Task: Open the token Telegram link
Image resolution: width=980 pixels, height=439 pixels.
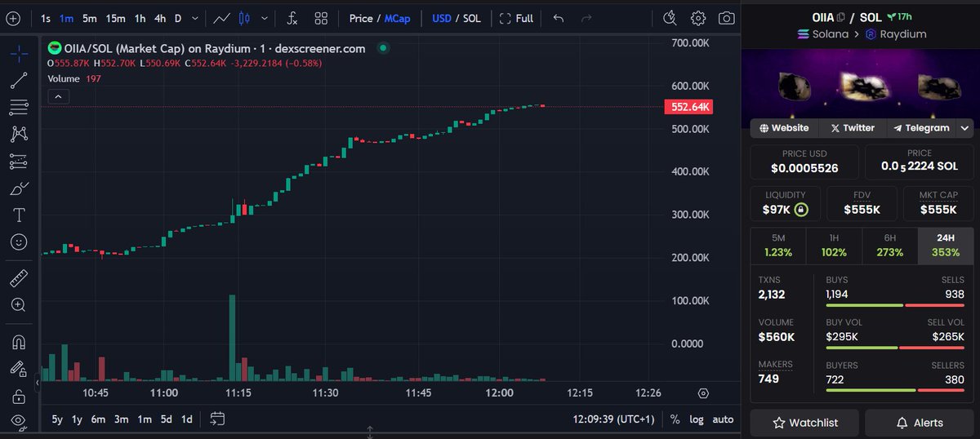Action: (921, 128)
